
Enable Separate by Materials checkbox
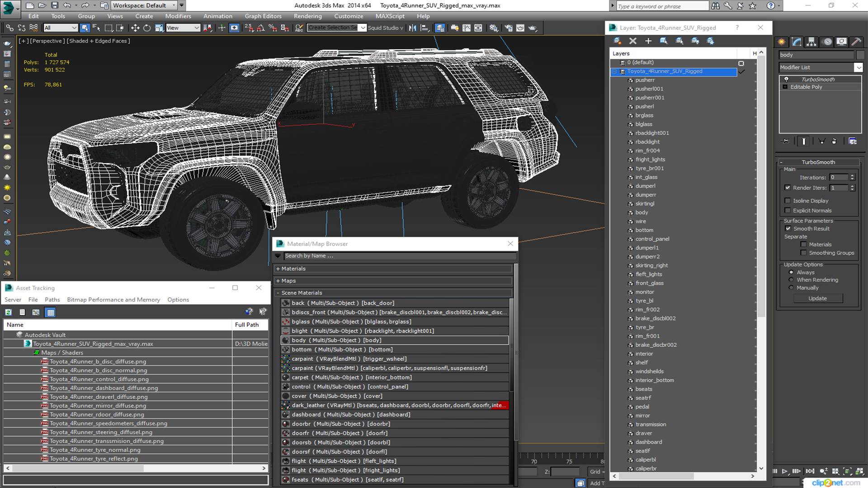point(803,244)
